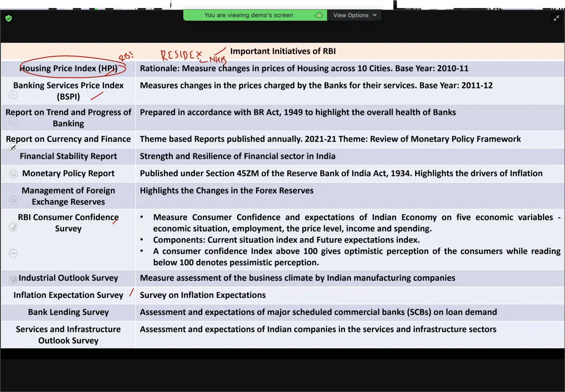Click 'Report on Currency and Finance' cell
565x392 pixels.
[x=68, y=139]
